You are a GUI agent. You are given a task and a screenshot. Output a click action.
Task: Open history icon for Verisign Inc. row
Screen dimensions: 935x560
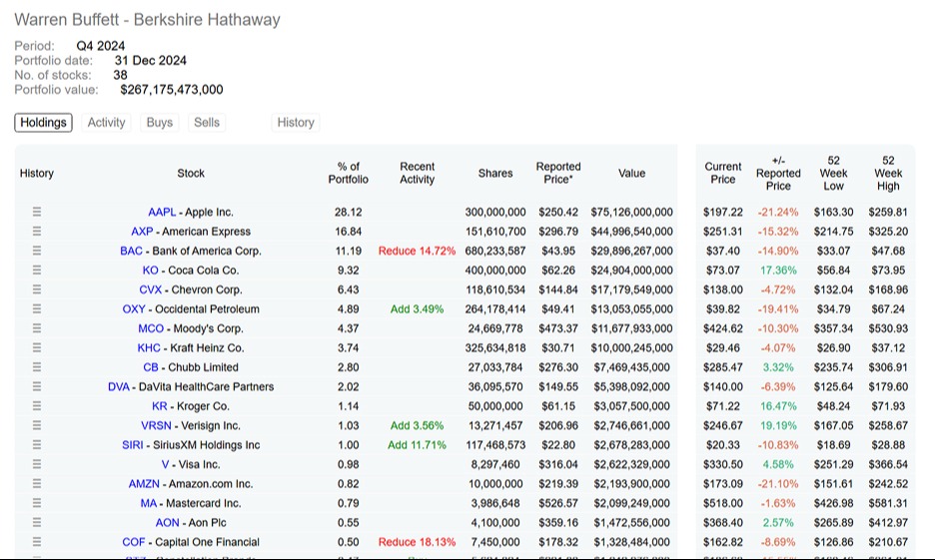(37, 425)
